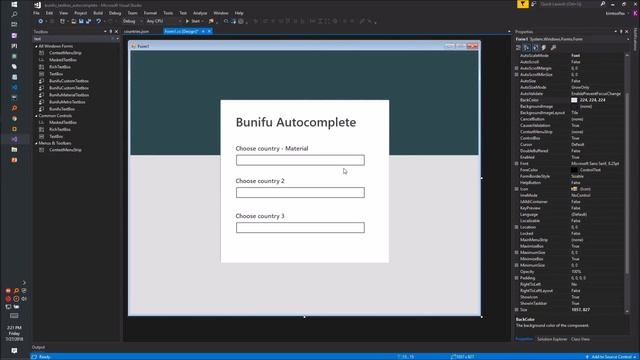Viewport: 640px width, 360px height.
Task: Click the Save toolbar icon
Action: 81,21
